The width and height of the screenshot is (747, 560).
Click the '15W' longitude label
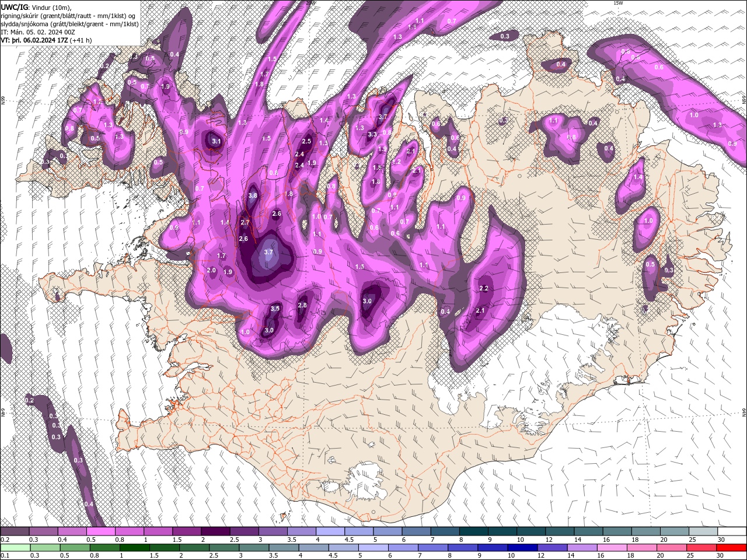click(x=618, y=3)
